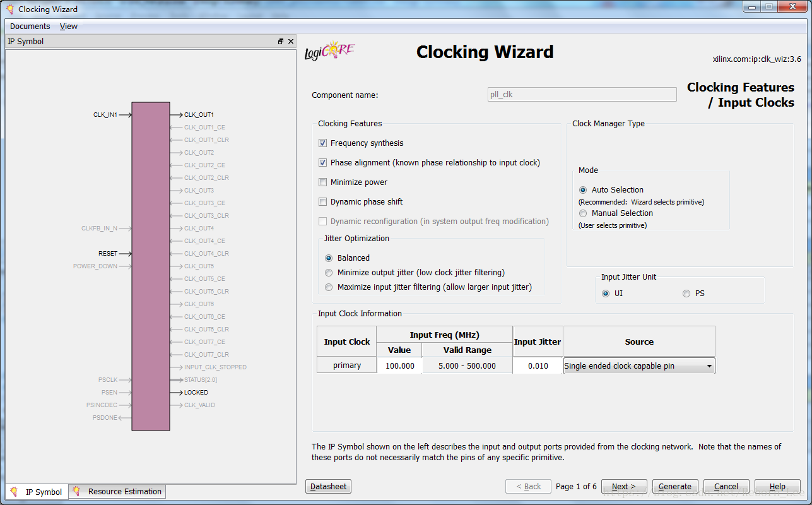Enable Dynamic phase shift checkbox
This screenshot has width=812, height=505.
coord(323,202)
